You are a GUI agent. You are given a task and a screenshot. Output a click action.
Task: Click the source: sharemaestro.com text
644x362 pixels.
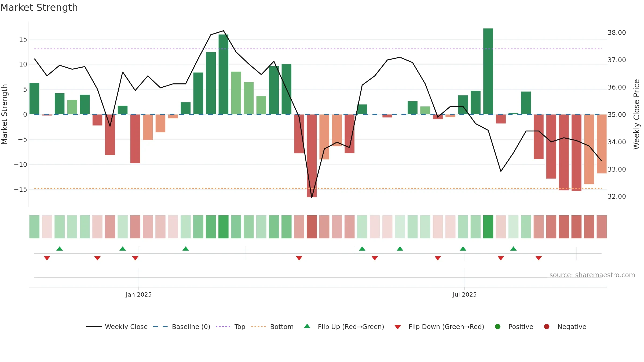coord(592,275)
